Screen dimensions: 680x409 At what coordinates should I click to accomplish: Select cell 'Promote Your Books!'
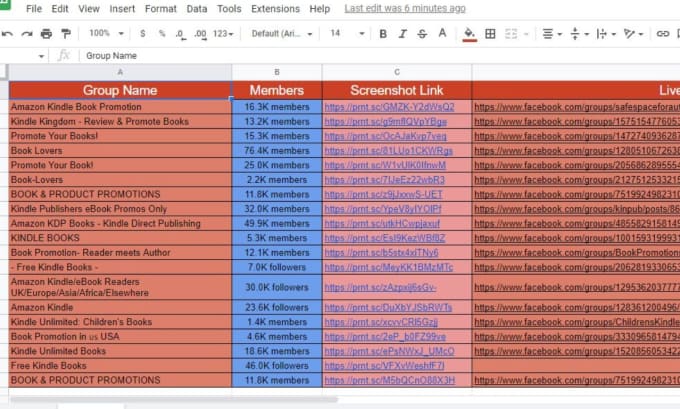(x=120, y=136)
